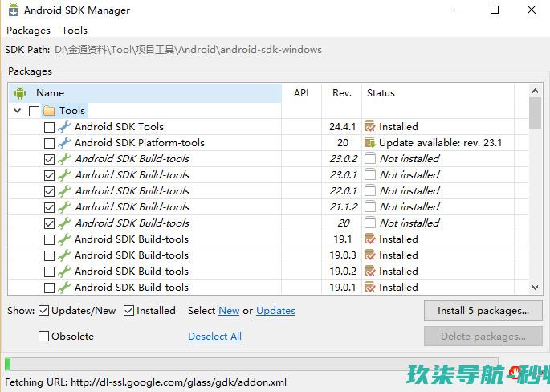This screenshot has width=550, height=392.
Task: Click the Android SDK Manager title bar icon
Action: tap(14, 10)
